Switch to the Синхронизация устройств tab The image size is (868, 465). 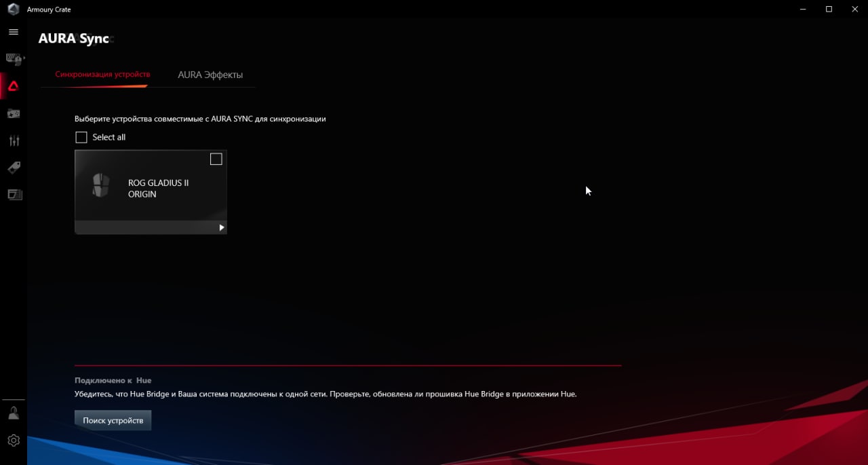[102, 74]
